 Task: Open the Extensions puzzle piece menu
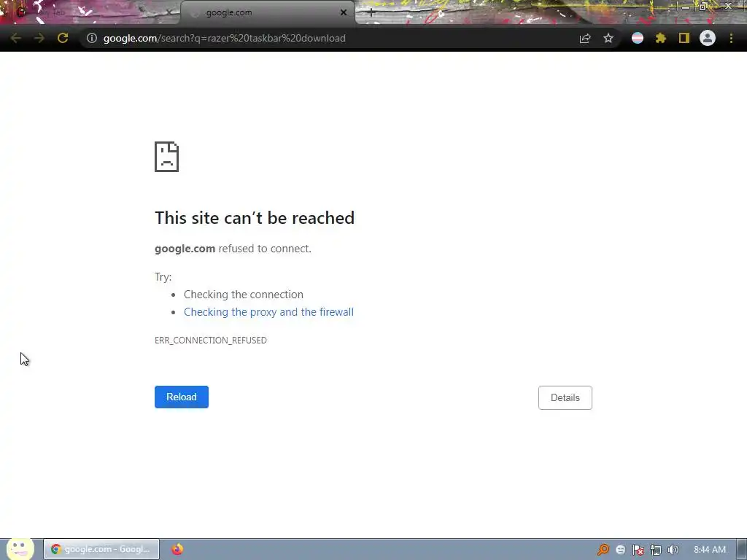[661, 38]
